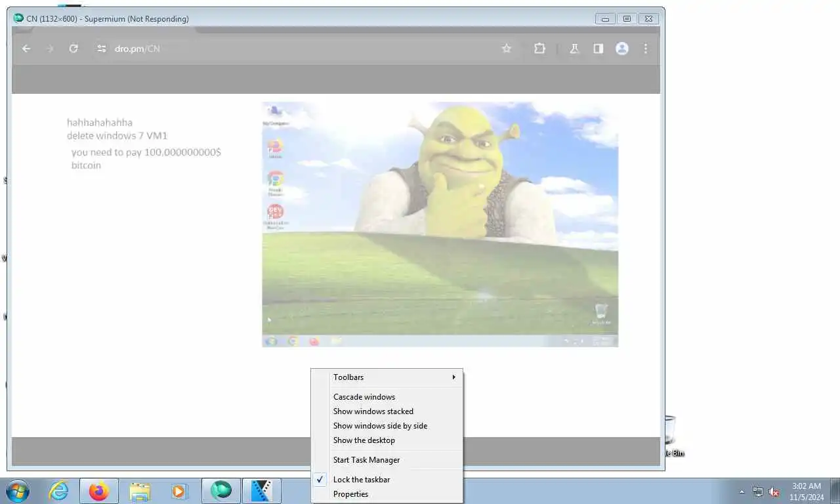The image size is (840, 504).
Task: Click the Shrek desktop image
Action: tap(440, 224)
